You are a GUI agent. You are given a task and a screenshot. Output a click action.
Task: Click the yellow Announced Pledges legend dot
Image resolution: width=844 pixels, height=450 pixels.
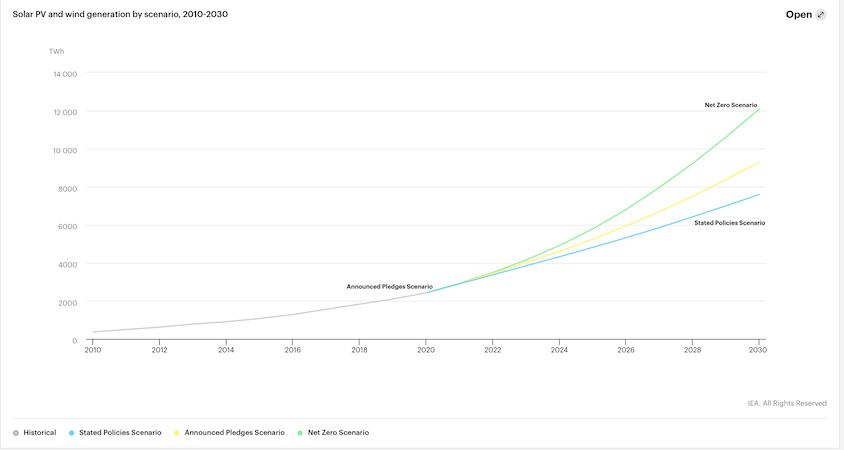click(x=177, y=433)
